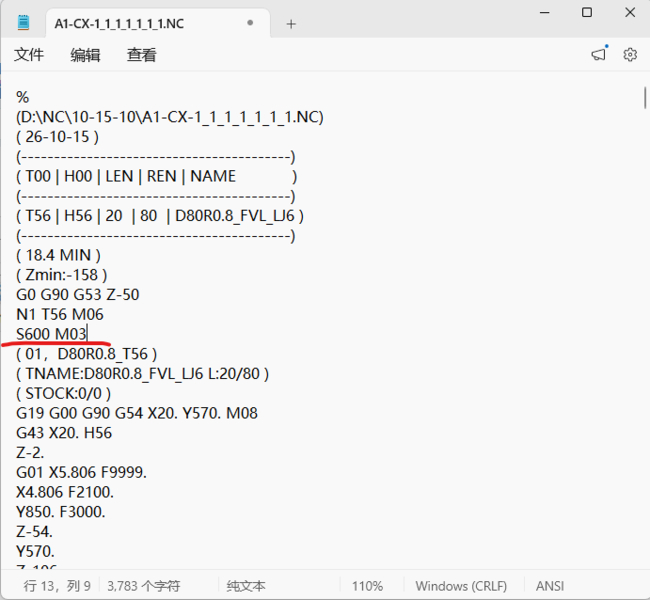The image size is (650, 600).
Task: Click the ( 18.4 MIN ) line
Action: 58,255
